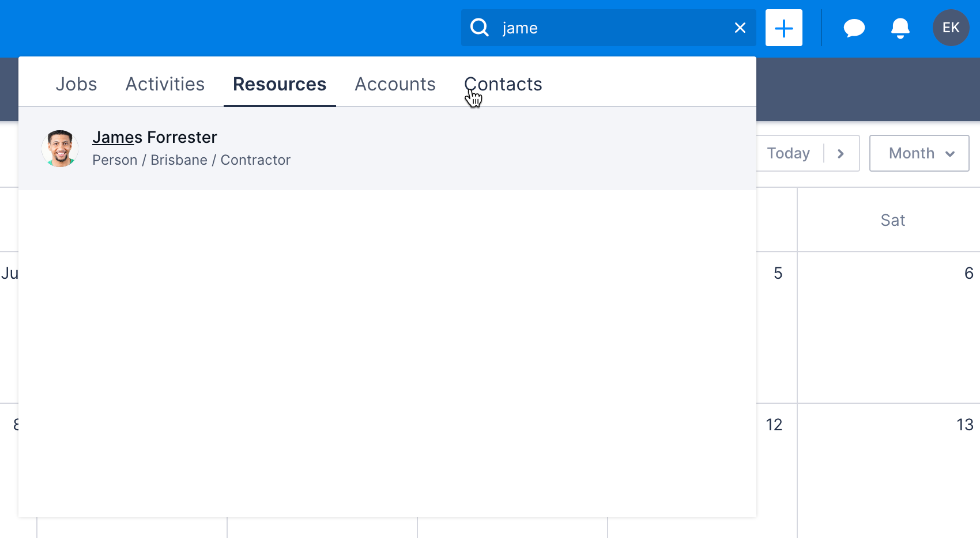Open the Month view dropdown
This screenshot has width=980, height=538.
point(919,153)
